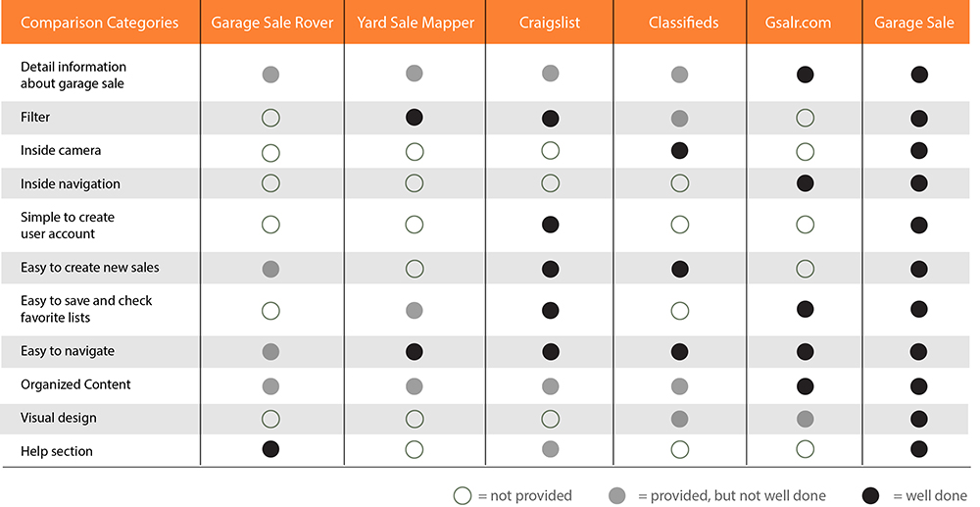
Task: Click the Filter dot under Yard Sale Mapper
Action: [415, 118]
